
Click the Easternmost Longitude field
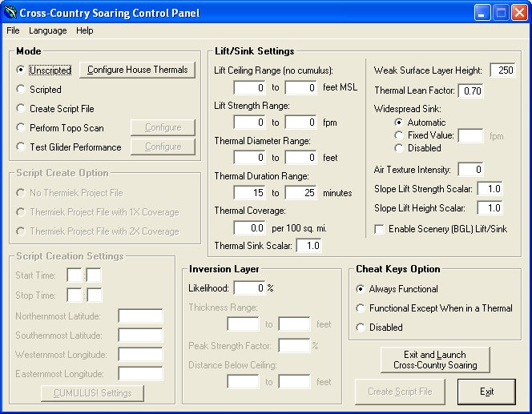click(140, 374)
